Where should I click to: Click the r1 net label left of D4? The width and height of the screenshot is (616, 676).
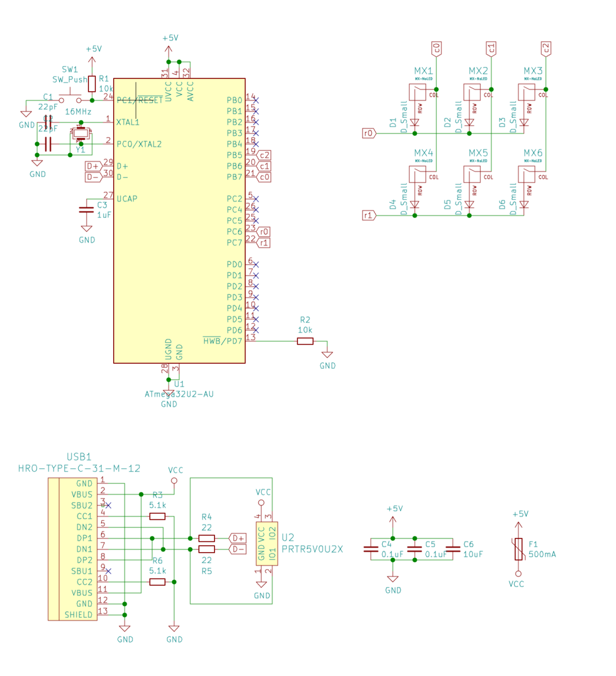[369, 215]
